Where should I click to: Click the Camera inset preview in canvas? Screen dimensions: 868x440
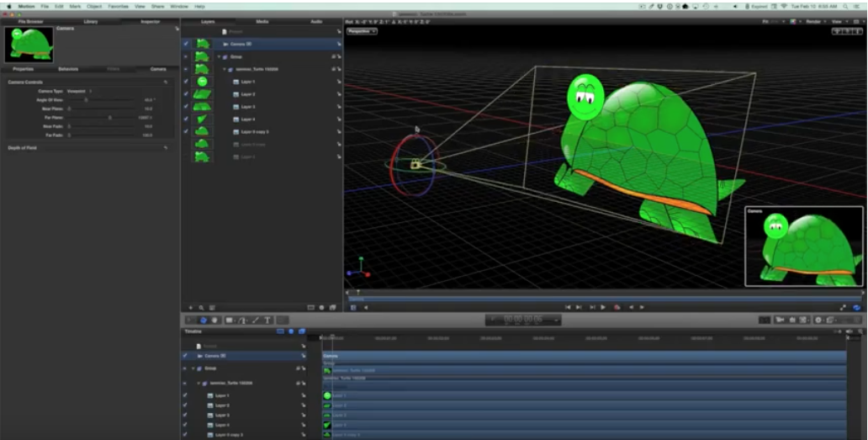[804, 247]
